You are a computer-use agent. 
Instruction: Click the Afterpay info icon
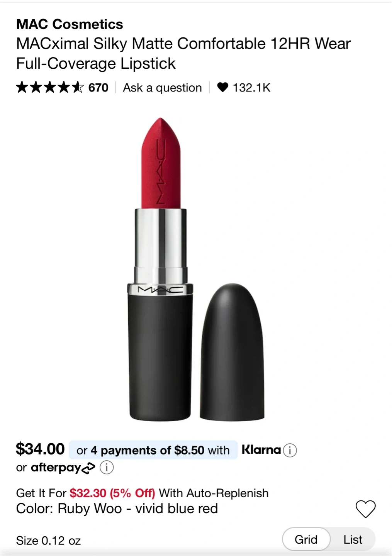coord(107,468)
